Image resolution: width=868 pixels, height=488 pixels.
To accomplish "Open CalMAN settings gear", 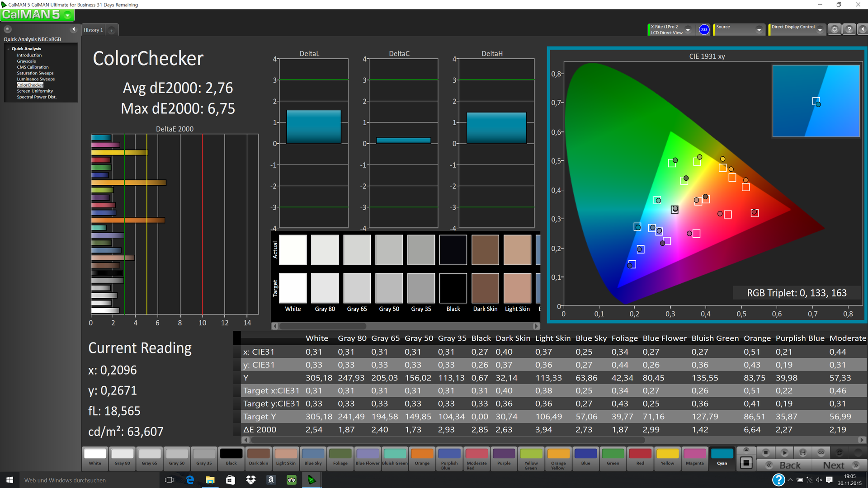I will click(835, 29).
